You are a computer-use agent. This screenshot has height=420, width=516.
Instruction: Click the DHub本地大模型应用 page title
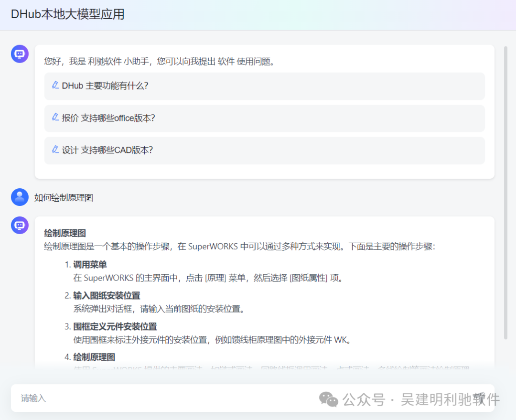coord(68,14)
